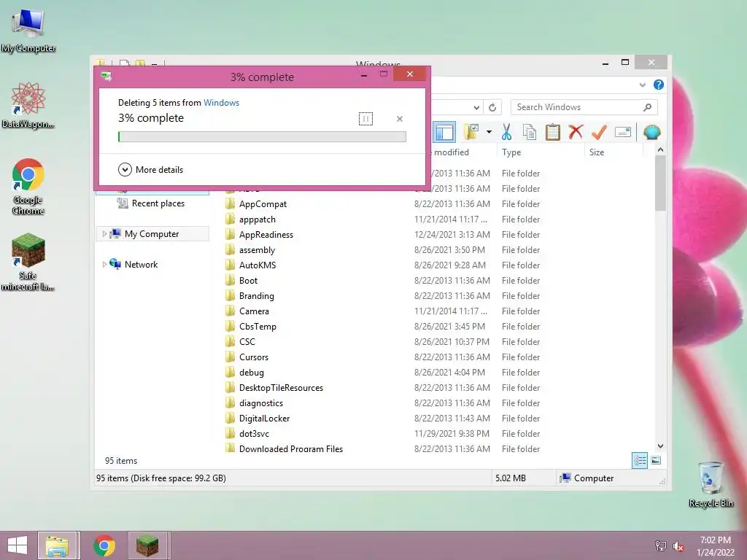Click the Paste clipboard icon
The height and width of the screenshot is (560, 747).
coord(553,132)
